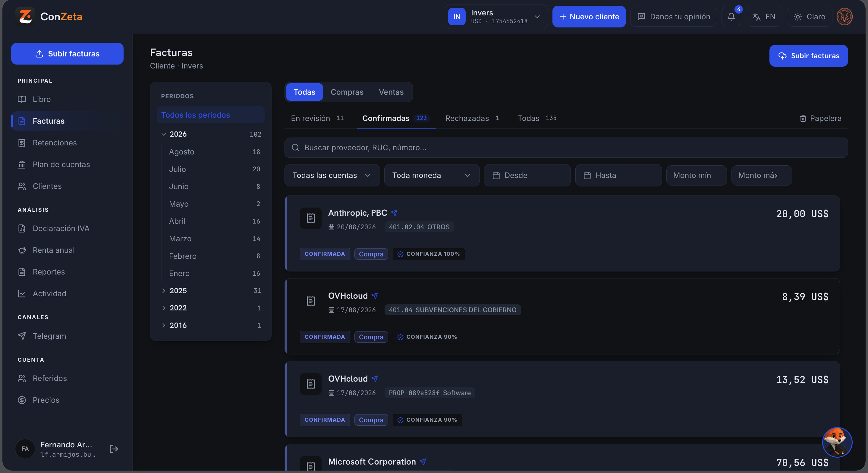Select Julio period
Image resolution: width=868 pixels, height=473 pixels.
(214, 169)
